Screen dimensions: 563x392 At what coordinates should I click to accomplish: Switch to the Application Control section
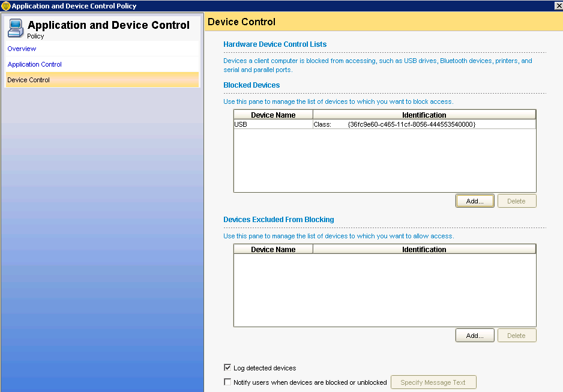point(34,64)
